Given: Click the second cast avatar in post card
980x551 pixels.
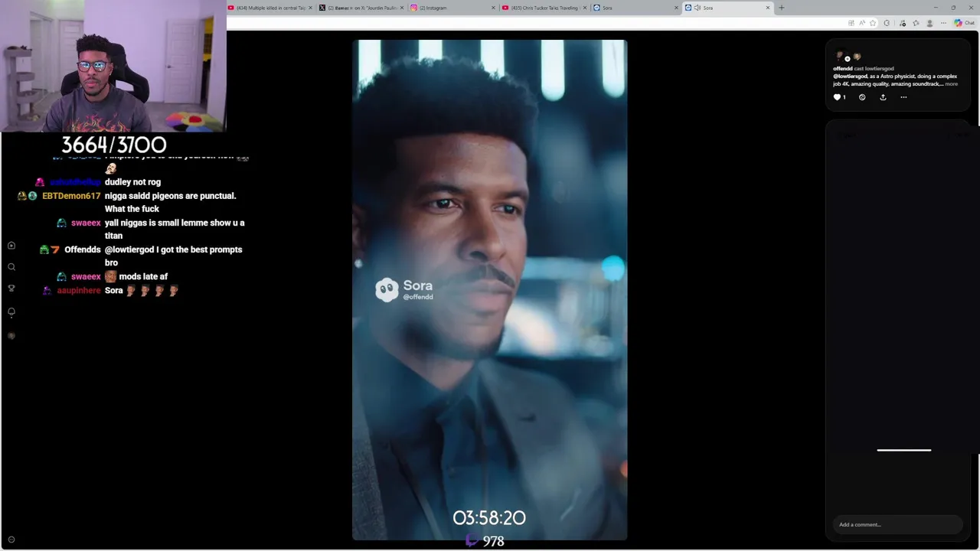Looking at the screenshot, I should point(857,57).
